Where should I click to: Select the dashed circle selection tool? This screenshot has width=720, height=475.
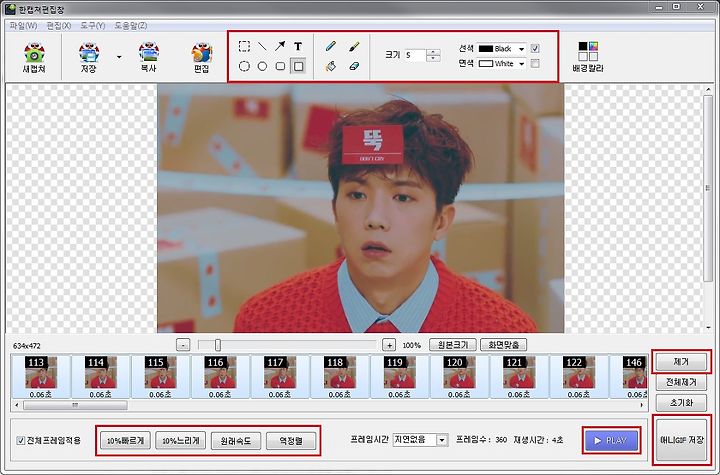pyautogui.click(x=244, y=66)
